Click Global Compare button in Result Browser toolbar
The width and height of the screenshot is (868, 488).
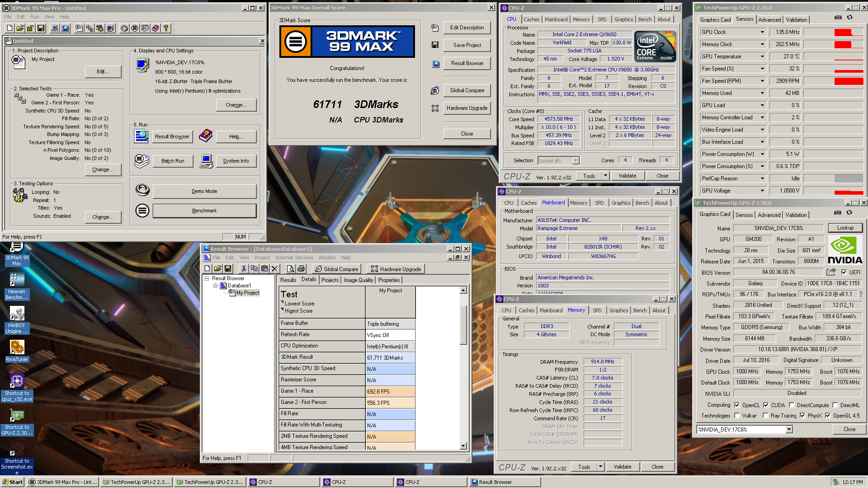(336, 269)
